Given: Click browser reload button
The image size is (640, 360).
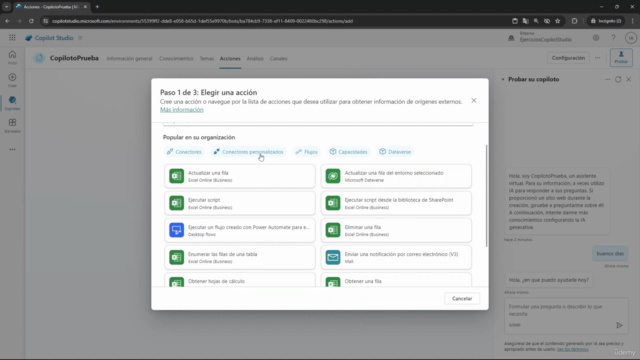Looking at the screenshot, I should click(x=31, y=21).
